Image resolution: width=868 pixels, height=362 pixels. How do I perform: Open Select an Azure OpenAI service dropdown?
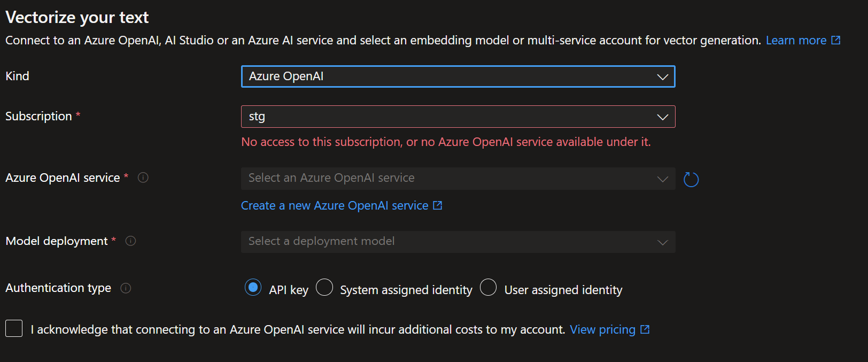449,179
